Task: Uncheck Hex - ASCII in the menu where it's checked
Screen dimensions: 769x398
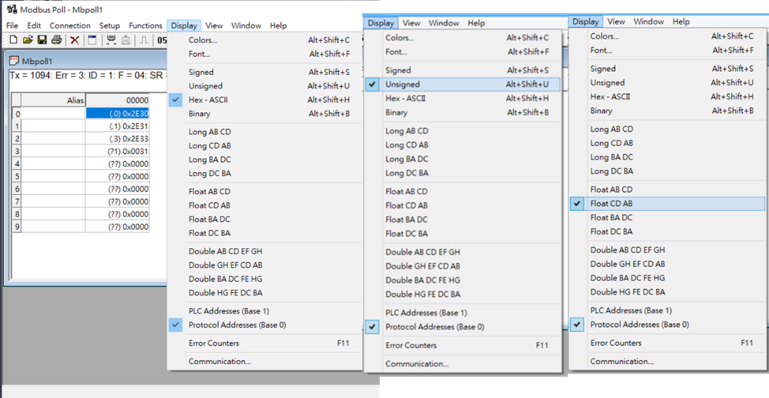Action: (264, 100)
